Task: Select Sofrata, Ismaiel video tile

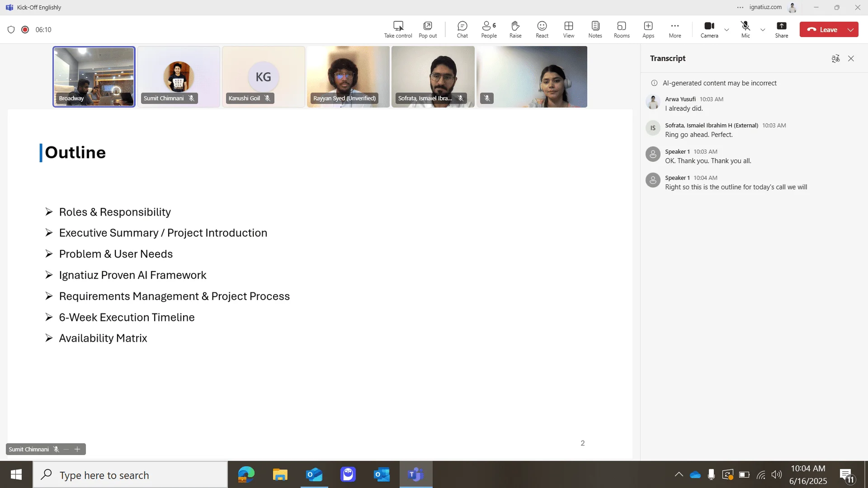Action: pos(433,76)
